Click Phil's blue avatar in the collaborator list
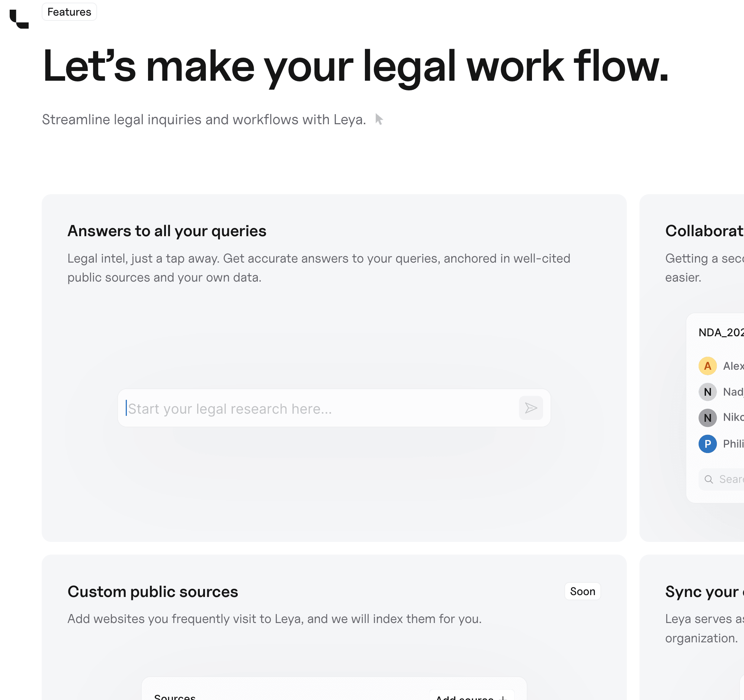744x700 pixels. click(x=708, y=444)
